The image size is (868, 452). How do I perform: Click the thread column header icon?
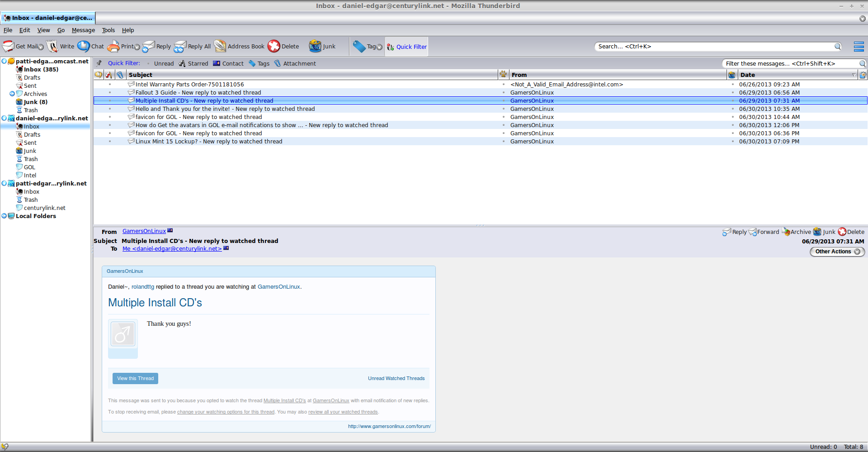point(98,75)
